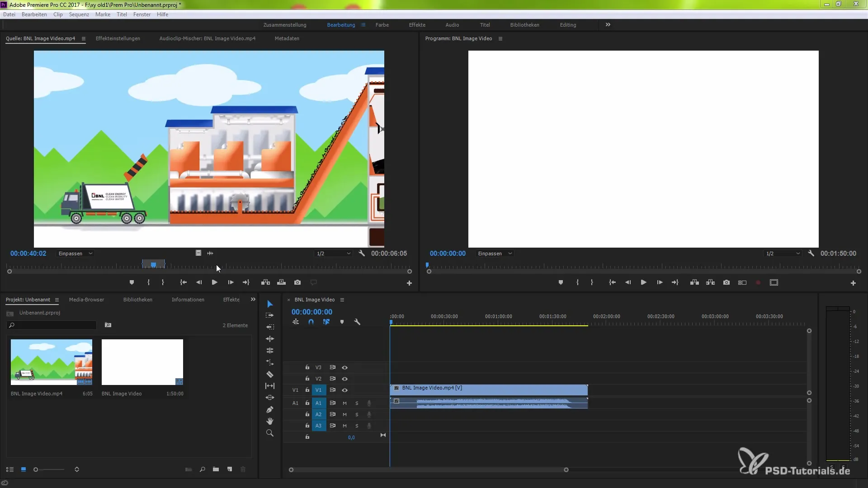Select the Track Select Forward tool

[x=270, y=315]
